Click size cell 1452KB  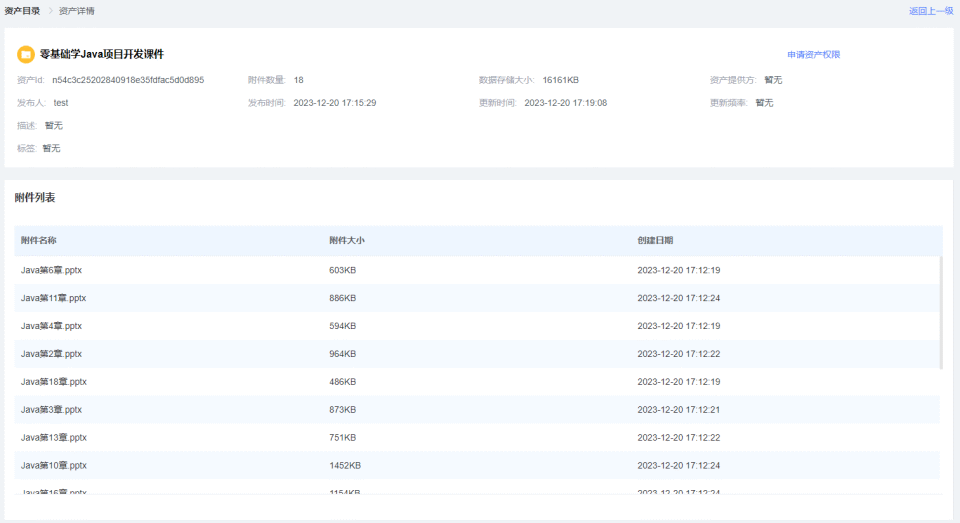[x=345, y=465]
